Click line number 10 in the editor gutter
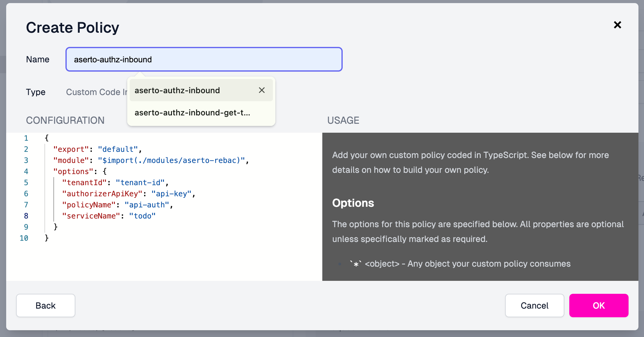 24,238
